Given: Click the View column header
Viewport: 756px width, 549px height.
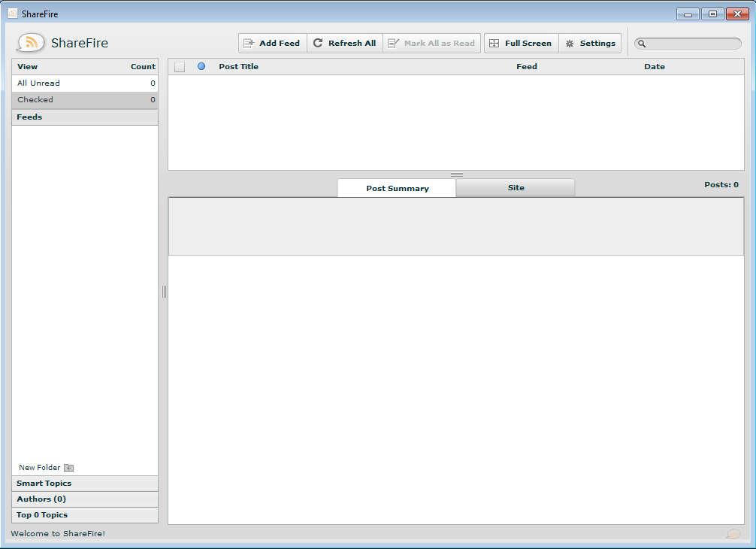Looking at the screenshot, I should tap(28, 67).
